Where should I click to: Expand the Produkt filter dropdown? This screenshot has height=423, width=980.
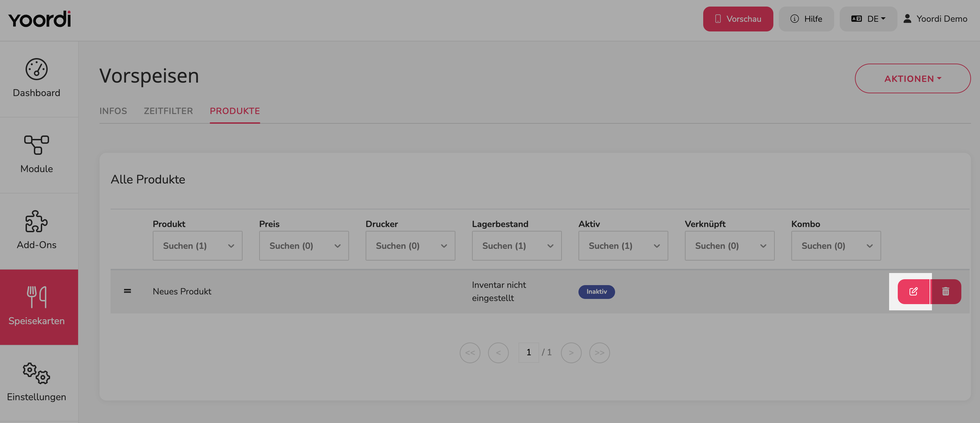point(197,246)
